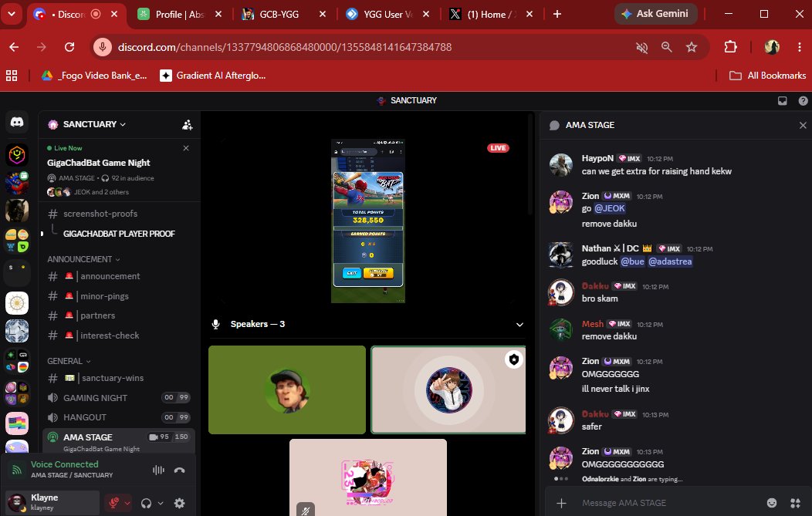Open a new browser tab
812x516 pixels.
click(x=557, y=15)
